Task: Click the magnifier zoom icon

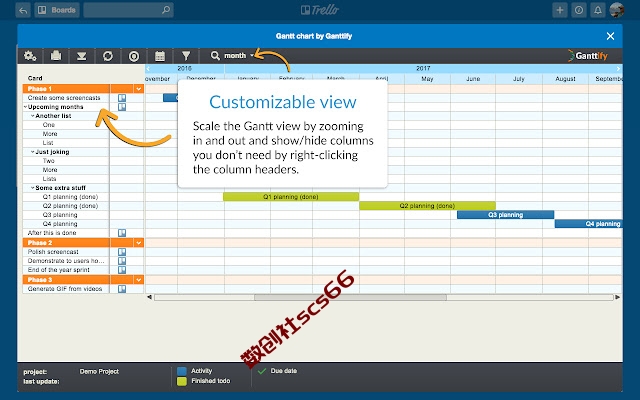Action: [215, 56]
